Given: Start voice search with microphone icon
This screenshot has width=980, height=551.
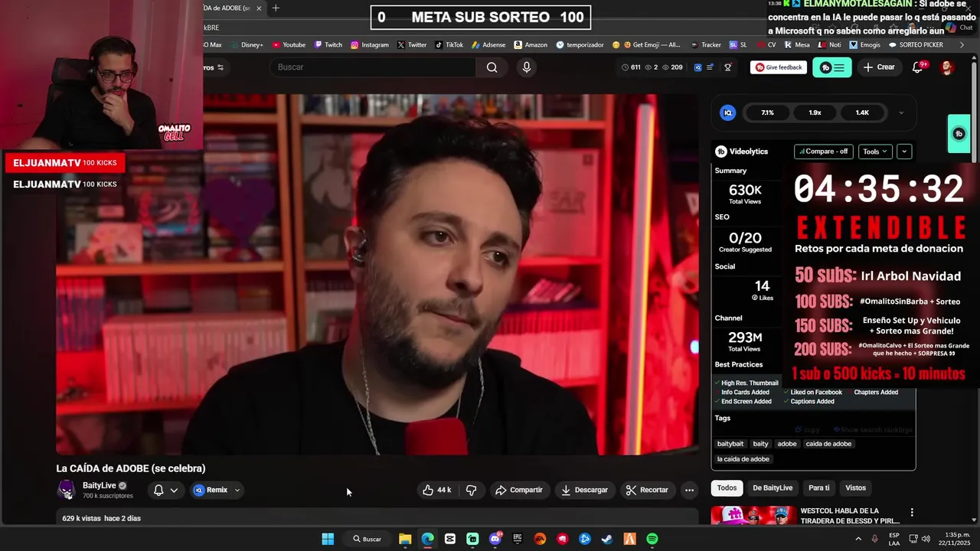Looking at the screenshot, I should coord(526,67).
